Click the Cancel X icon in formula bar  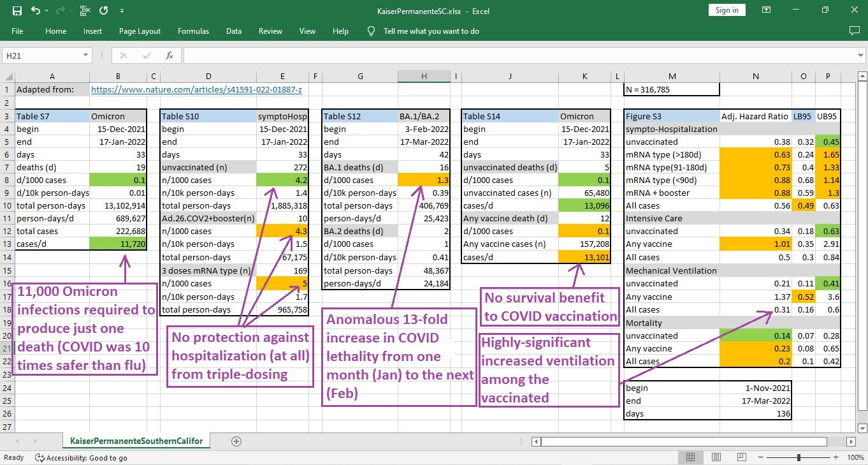tap(124, 55)
